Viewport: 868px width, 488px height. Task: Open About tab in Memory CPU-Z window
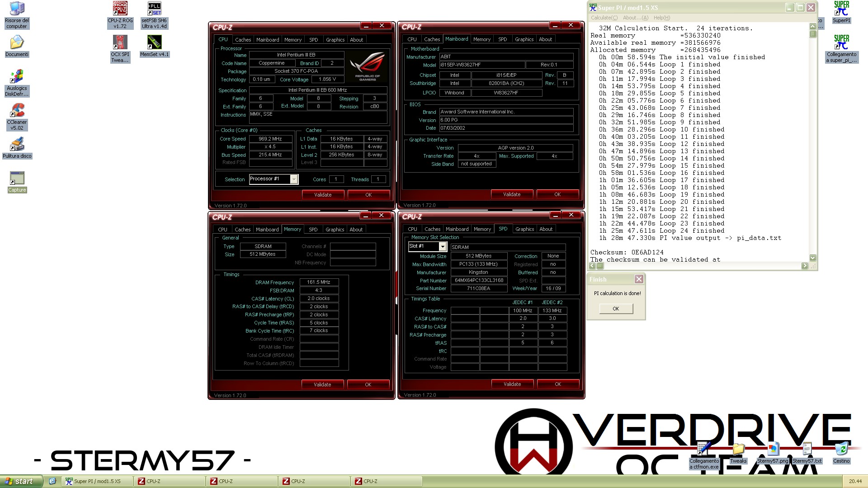[x=356, y=230]
